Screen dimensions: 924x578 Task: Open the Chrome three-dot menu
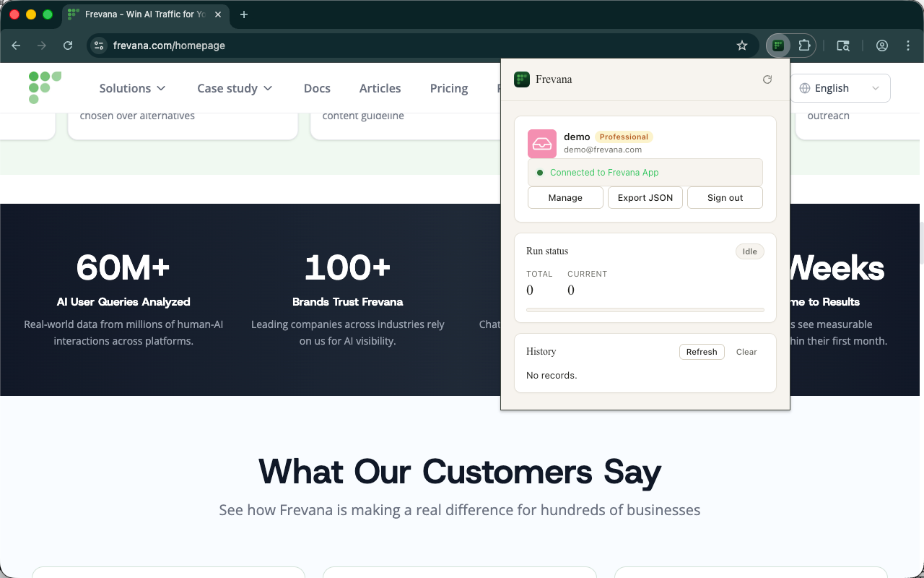(x=908, y=46)
